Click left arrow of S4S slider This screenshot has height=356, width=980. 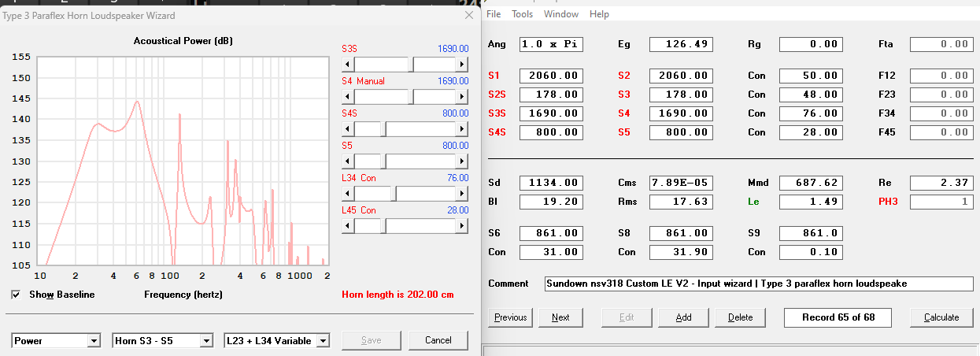tap(348, 128)
